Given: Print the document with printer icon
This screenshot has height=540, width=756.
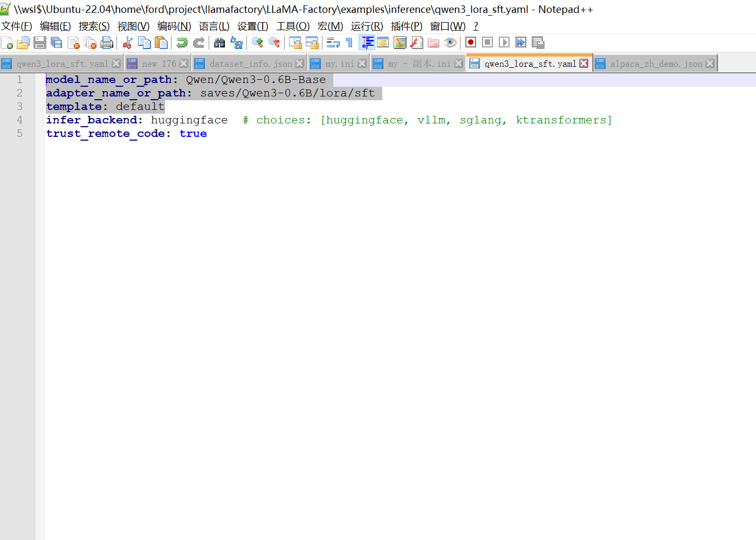Looking at the screenshot, I should tap(107, 43).
